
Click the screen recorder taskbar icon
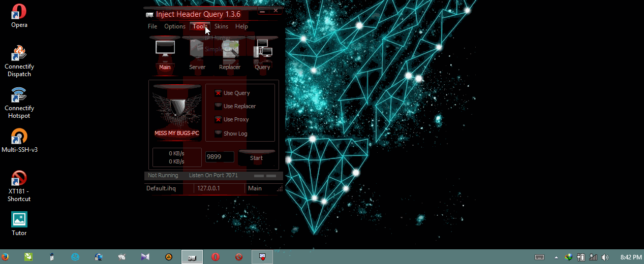click(262, 257)
